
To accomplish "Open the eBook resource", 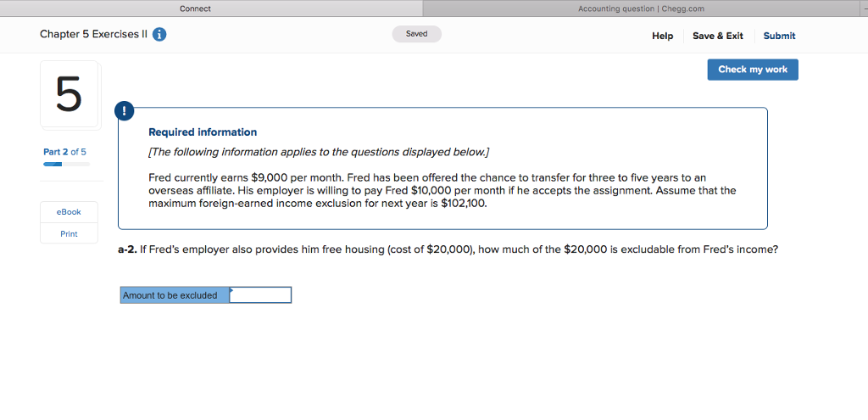I will [x=69, y=212].
